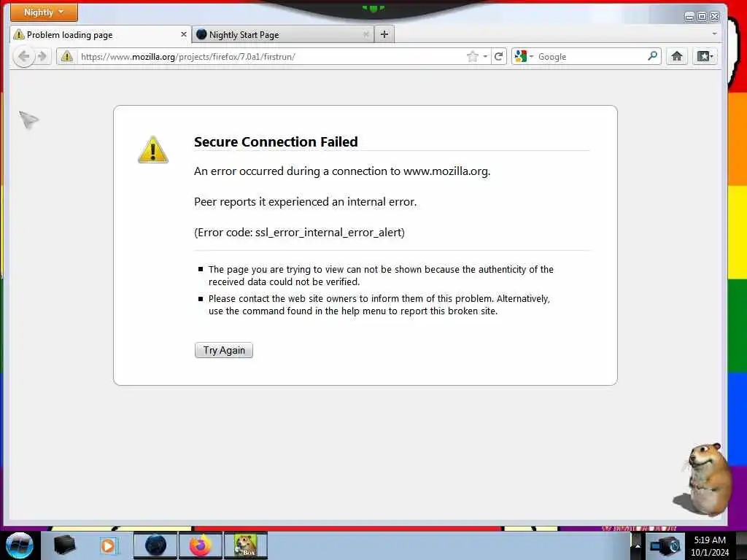The height and width of the screenshot is (560, 747).
Task: Open the clock showing 5:19 AM
Action: tap(710, 546)
